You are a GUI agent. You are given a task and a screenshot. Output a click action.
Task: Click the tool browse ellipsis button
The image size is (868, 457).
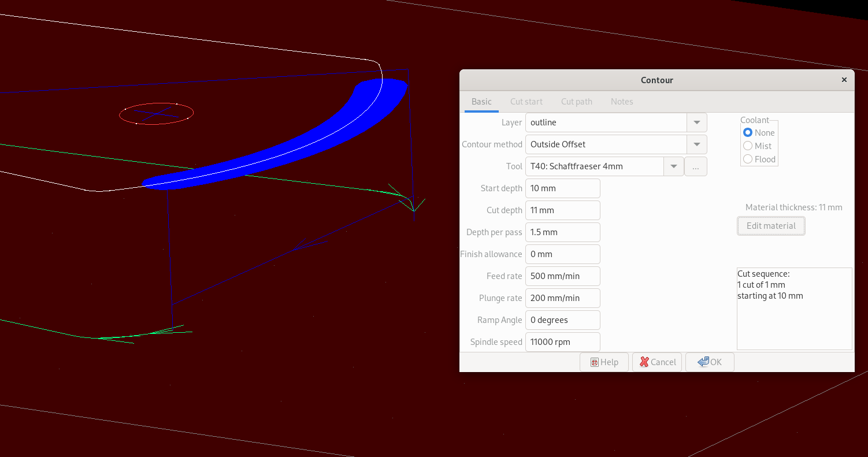pyautogui.click(x=695, y=166)
